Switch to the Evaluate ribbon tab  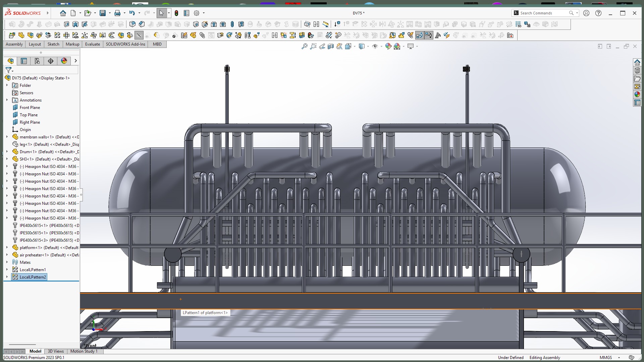point(93,44)
